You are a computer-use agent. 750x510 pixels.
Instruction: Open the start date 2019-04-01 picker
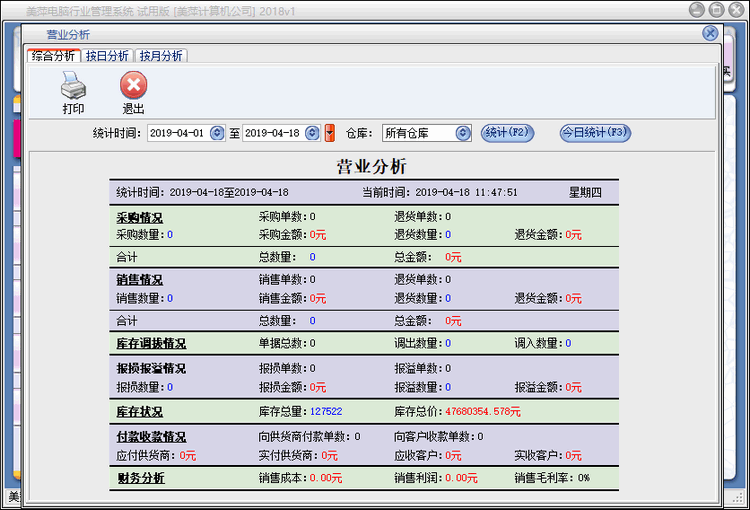tap(217, 133)
